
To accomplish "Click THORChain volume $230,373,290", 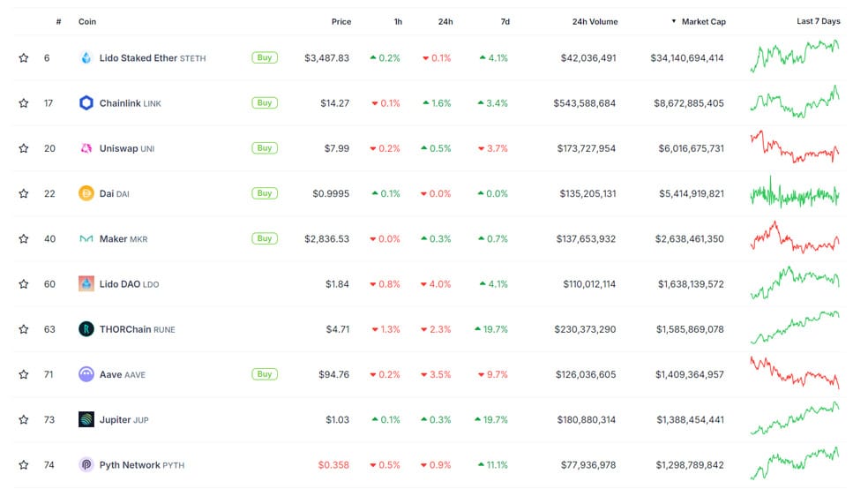I will coord(585,329).
